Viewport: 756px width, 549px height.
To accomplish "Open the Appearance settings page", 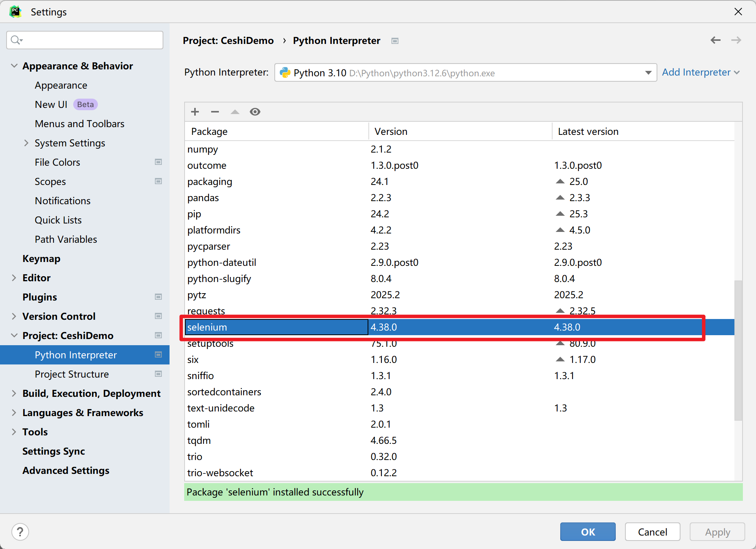I will [61, 85].
